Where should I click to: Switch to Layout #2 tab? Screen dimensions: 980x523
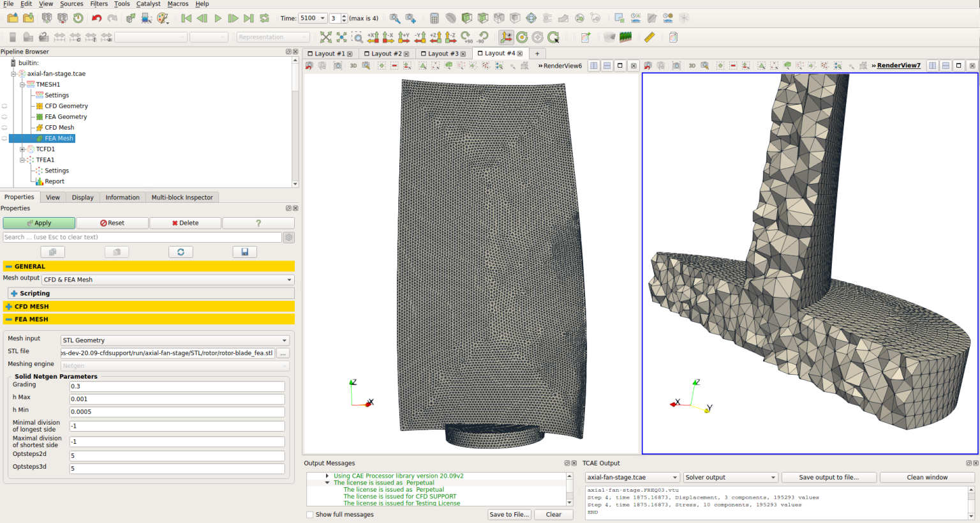coord(383,54)
